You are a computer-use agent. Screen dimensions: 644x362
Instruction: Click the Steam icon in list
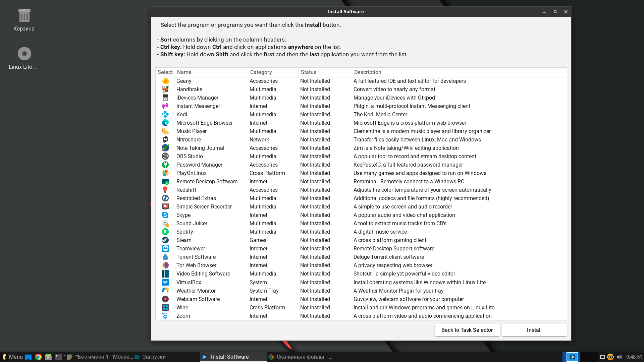coord(165,240)
